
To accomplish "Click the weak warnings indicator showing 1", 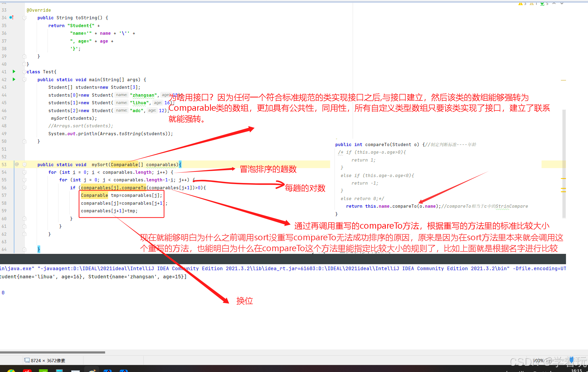I will pyautogui.click(x=533, y=4).
